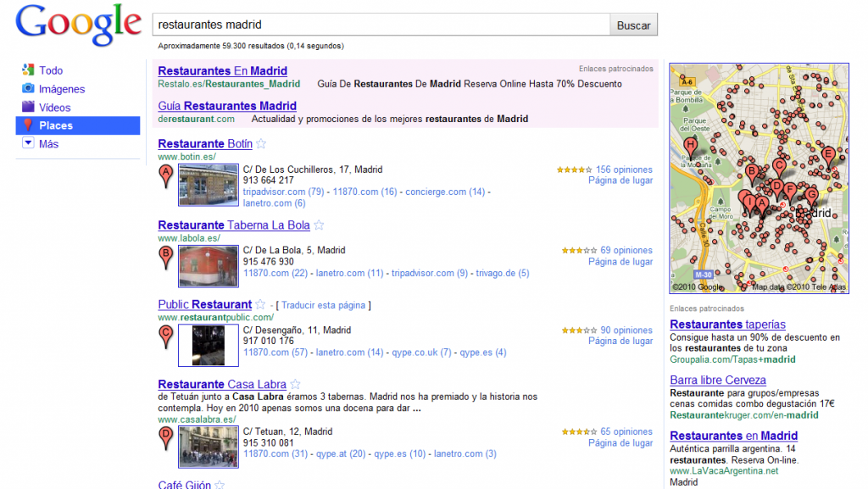The image size is (868, 489).
Task: Click the Restaurante Botín photo thumbnail
Action: coord(208,183)
